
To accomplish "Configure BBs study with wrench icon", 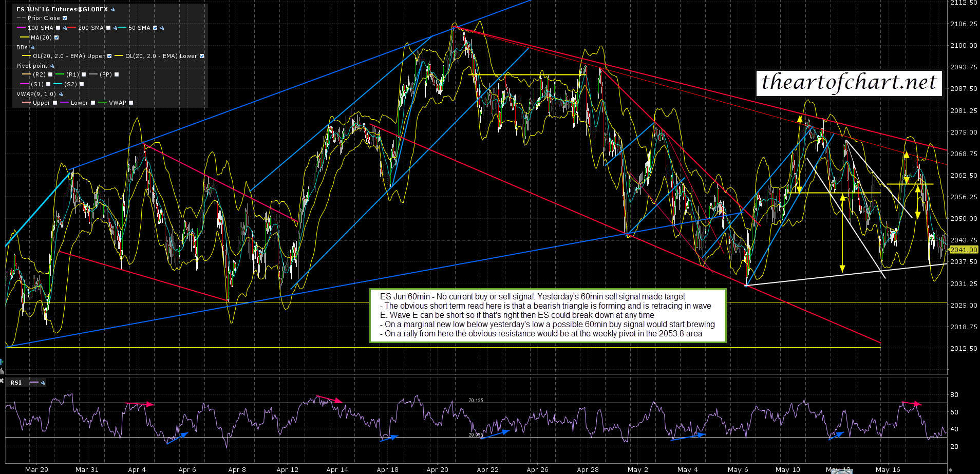I will pos(32,47).
